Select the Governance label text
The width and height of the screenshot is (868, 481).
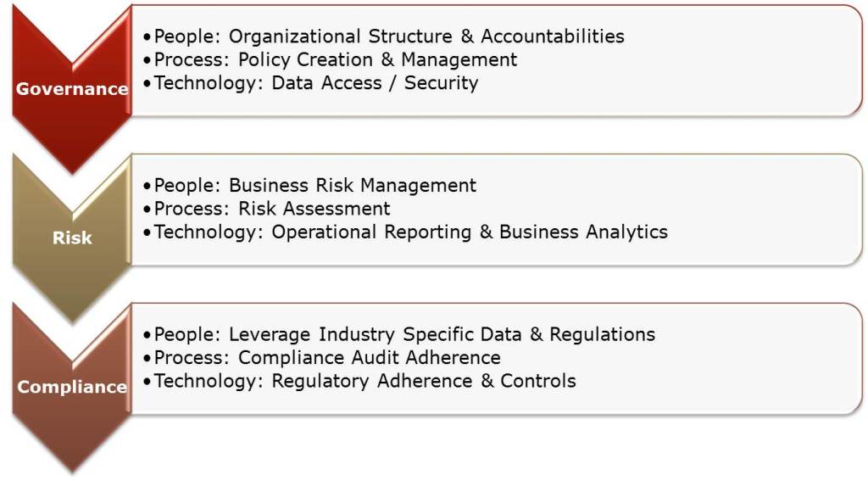tap(72, 89)
